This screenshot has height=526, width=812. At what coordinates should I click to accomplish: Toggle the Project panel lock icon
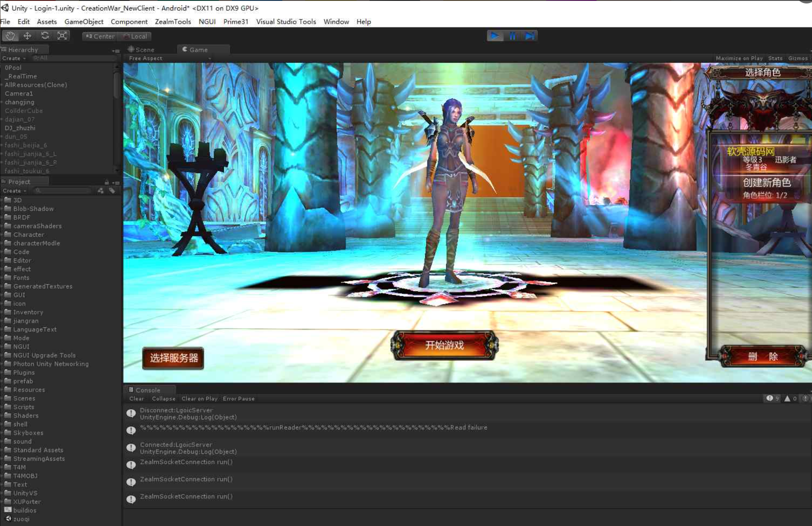pyautogui.click(x=107, y=182)
